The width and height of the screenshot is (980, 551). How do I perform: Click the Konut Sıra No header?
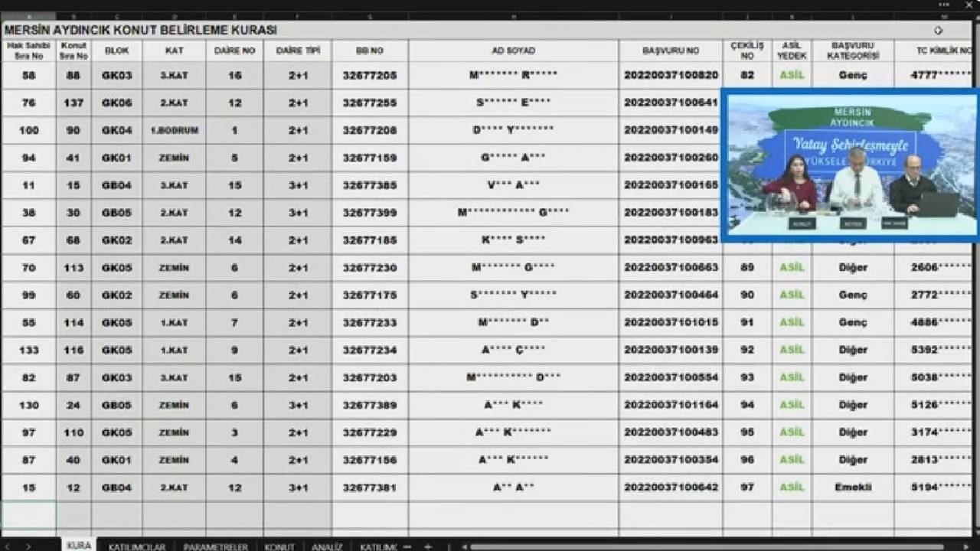(73, 51)
